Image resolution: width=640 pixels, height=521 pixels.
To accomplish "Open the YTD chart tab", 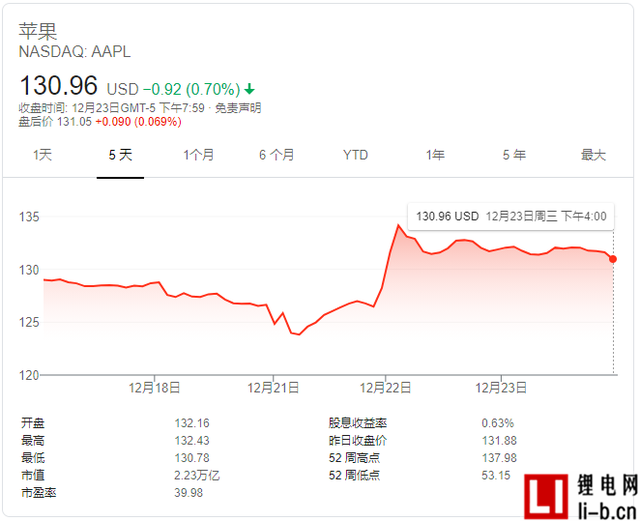I will click(x=356, y=155).
